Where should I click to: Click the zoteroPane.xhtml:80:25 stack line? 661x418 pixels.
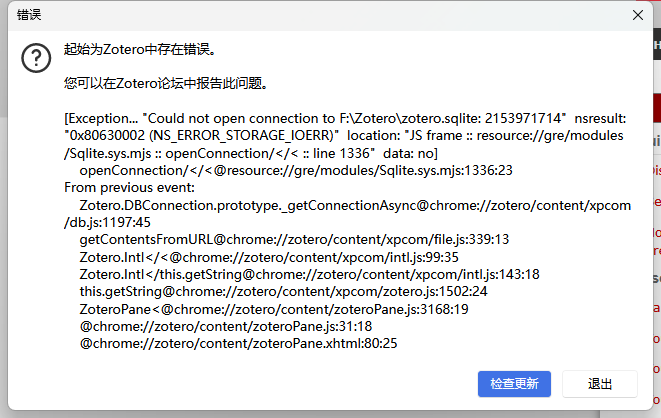(x=238, y=343)
